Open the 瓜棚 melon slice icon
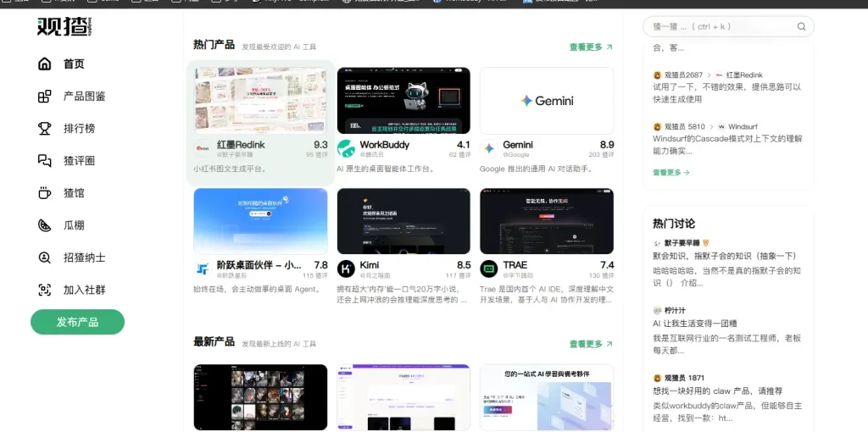 click(45, 225)
